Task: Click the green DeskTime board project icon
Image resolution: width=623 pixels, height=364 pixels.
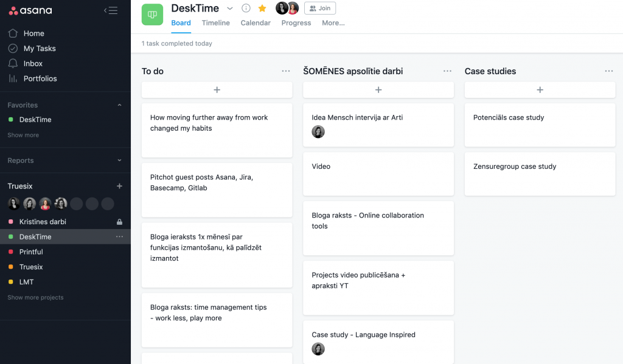Action: tap(152, 15)
